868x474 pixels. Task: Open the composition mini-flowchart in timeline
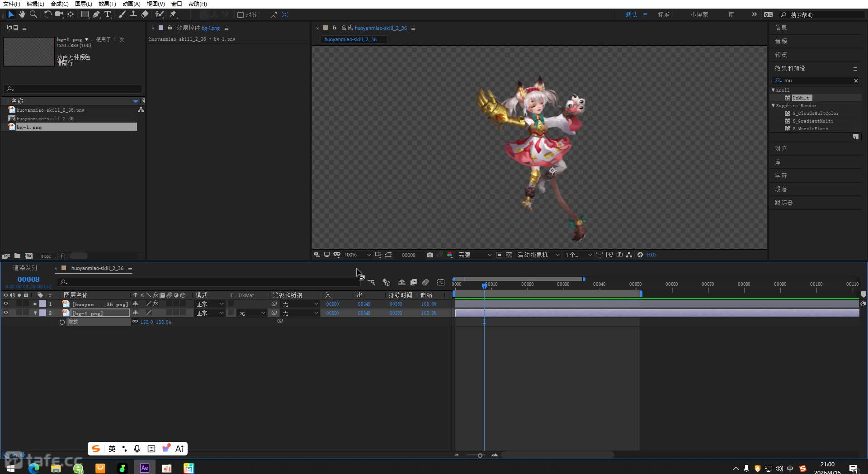point(371,282)
